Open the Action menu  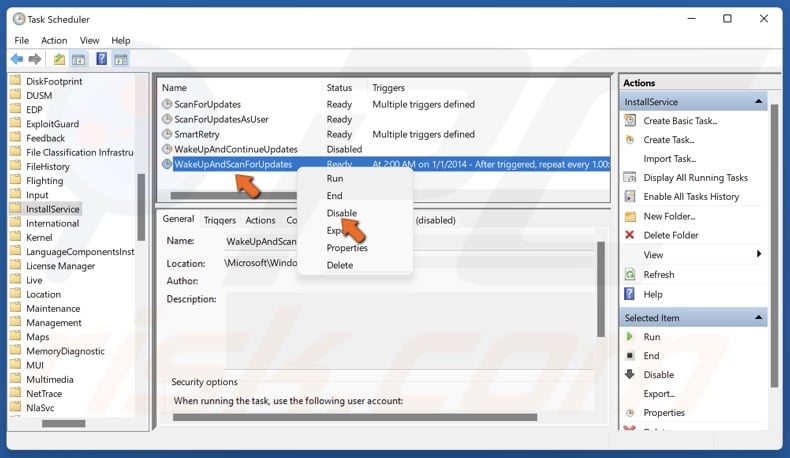click(x=54, y=40)
